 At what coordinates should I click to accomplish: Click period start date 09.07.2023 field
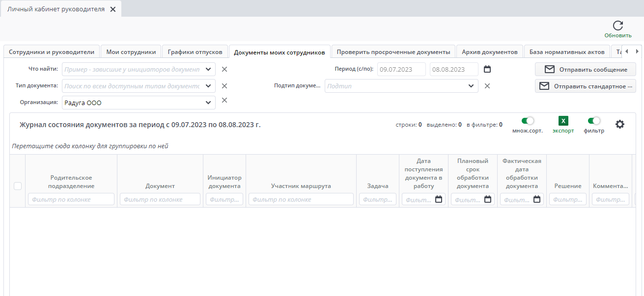pyautogui.click(x=401, y=69)
